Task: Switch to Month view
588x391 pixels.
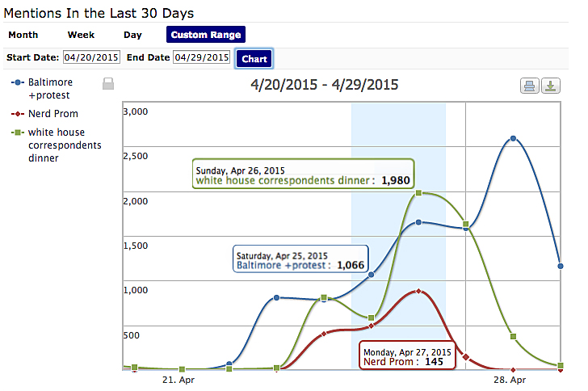Action: (23, 35)
